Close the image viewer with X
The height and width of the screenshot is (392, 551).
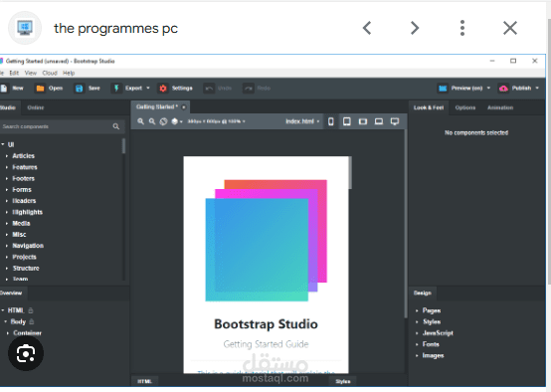tap(510, 28)
